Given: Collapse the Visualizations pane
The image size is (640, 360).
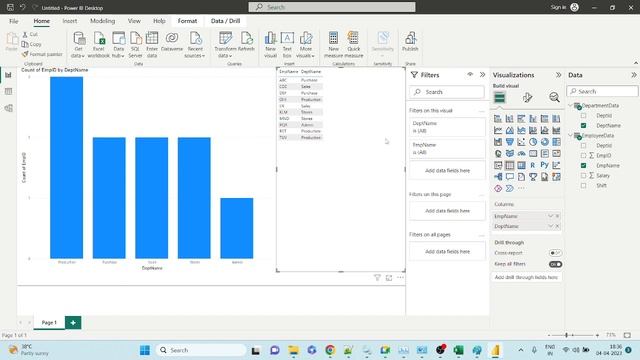Looking at the screenshot, I should 558,75.
